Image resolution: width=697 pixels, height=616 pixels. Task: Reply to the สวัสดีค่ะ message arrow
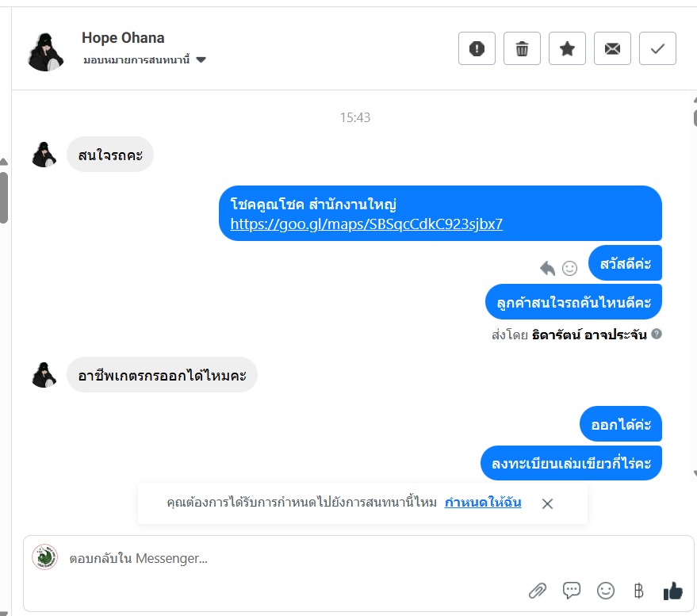(548, 268)
